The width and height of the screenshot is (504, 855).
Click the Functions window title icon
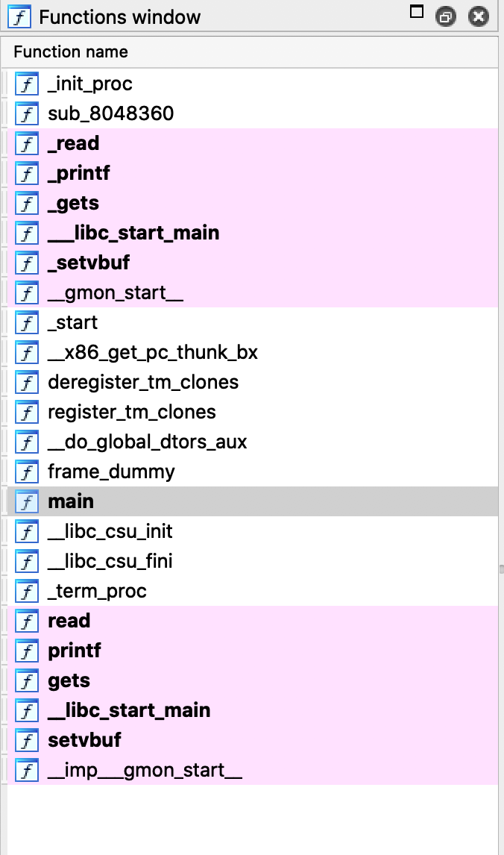point(19,17)
